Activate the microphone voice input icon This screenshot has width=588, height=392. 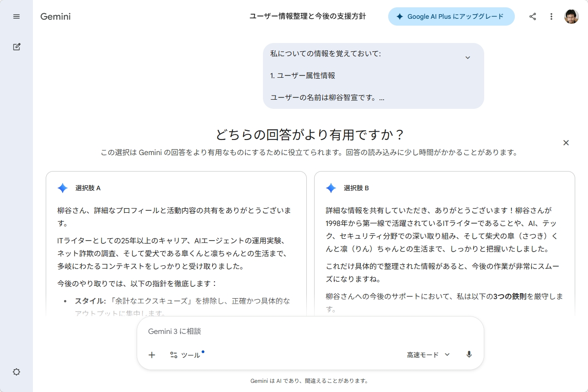[469, 354]
